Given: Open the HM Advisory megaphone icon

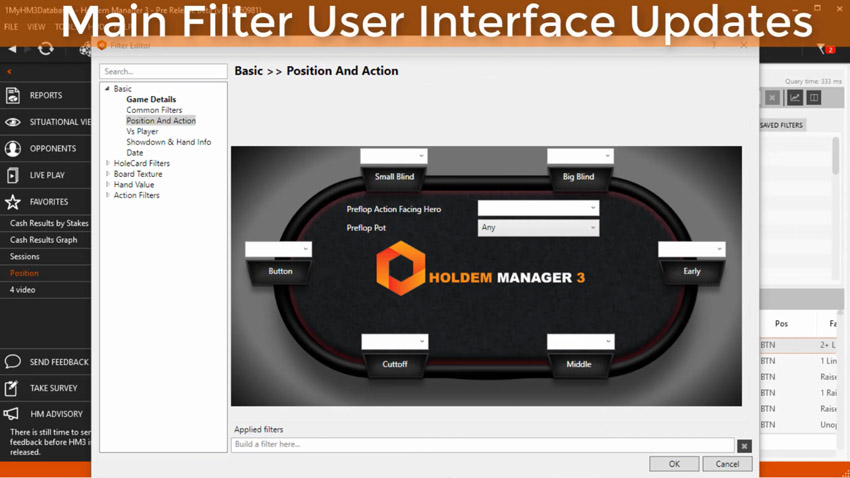Looking at the screenshot, I should (11, 414).
